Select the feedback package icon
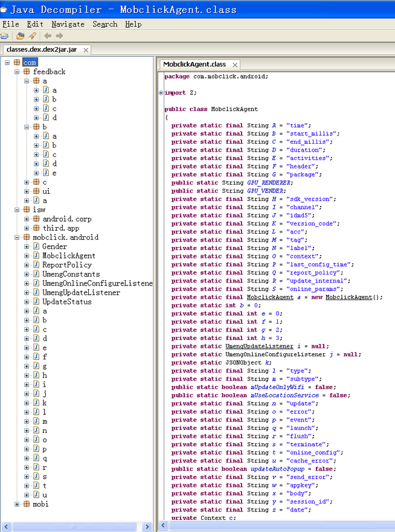Image resolution: width=395 pixels, height=532 pixels. point(27,72)
